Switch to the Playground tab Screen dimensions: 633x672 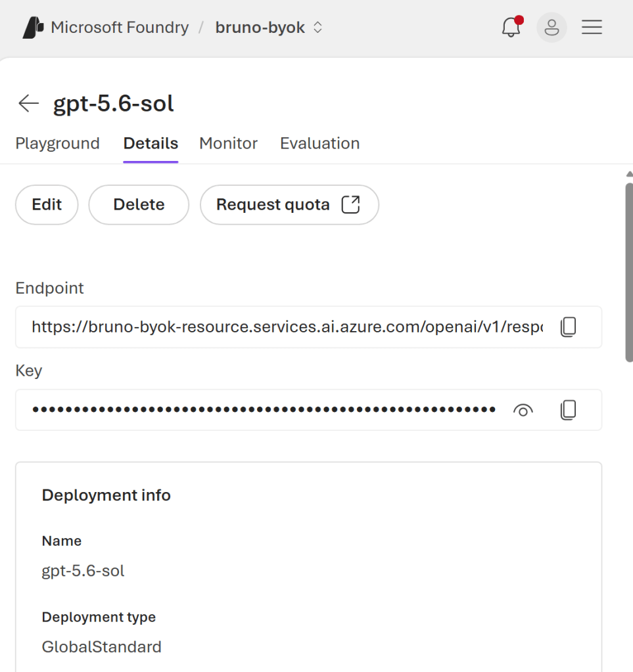coord(57,143)
